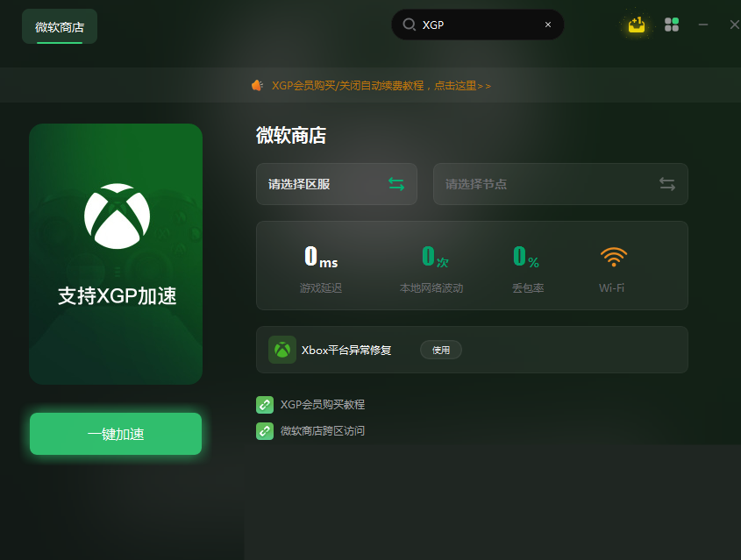The image size is (741, 560).
Task: Minimize the accelerator window
Action: (703, 25)
